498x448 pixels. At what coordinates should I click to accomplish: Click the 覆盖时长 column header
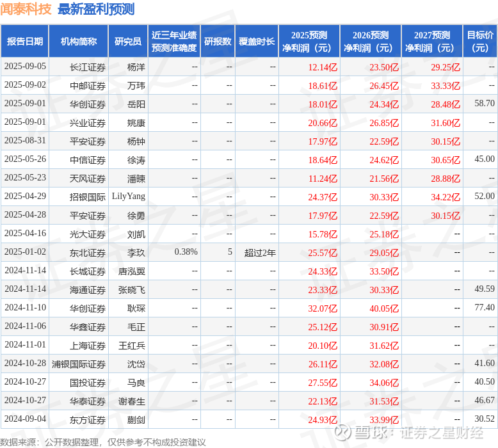pos(257,41)
